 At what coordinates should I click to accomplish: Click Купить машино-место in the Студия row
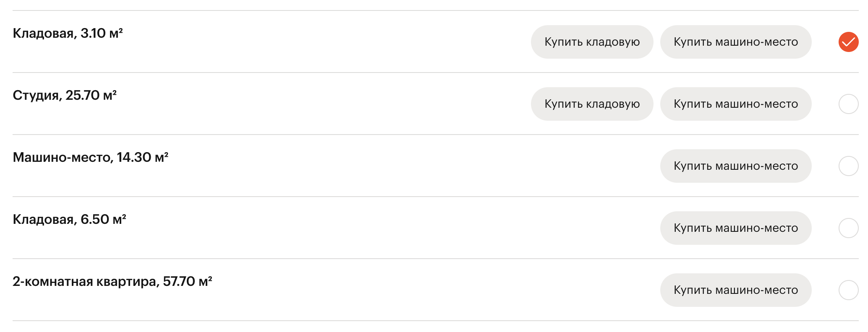(735, 104)
